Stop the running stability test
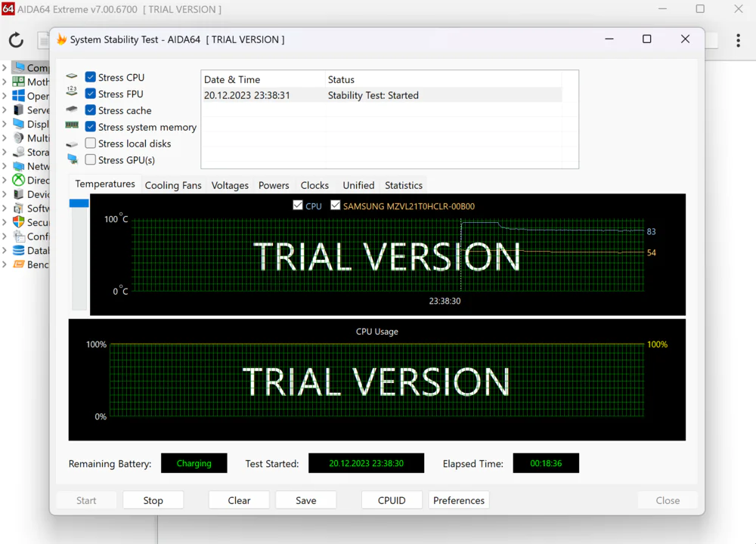Screen dimensions: 756x544 pyautogui.click(x=153, y=500)
